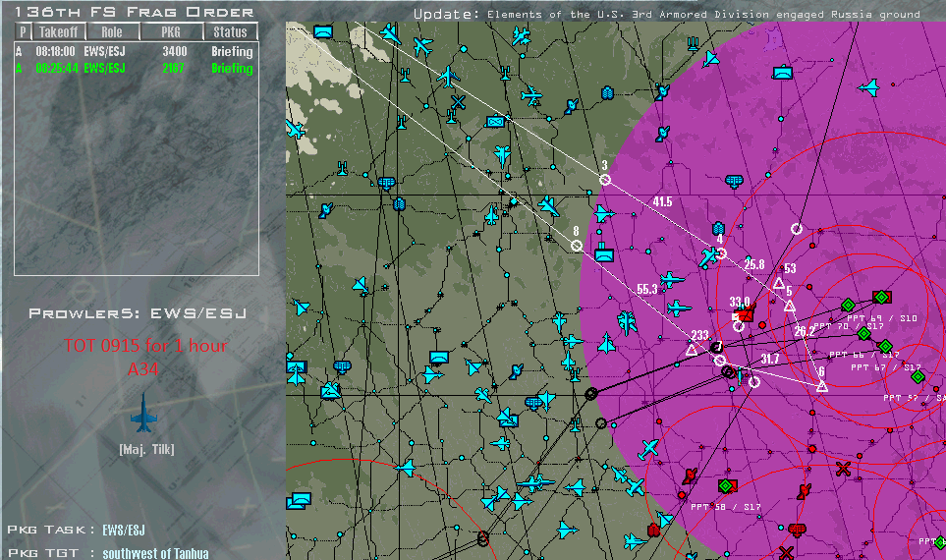Viewport: 946px width, 560px height.
Task: Click the steerpoint 5 triangle marker
Action: click(x=789, y=307)
